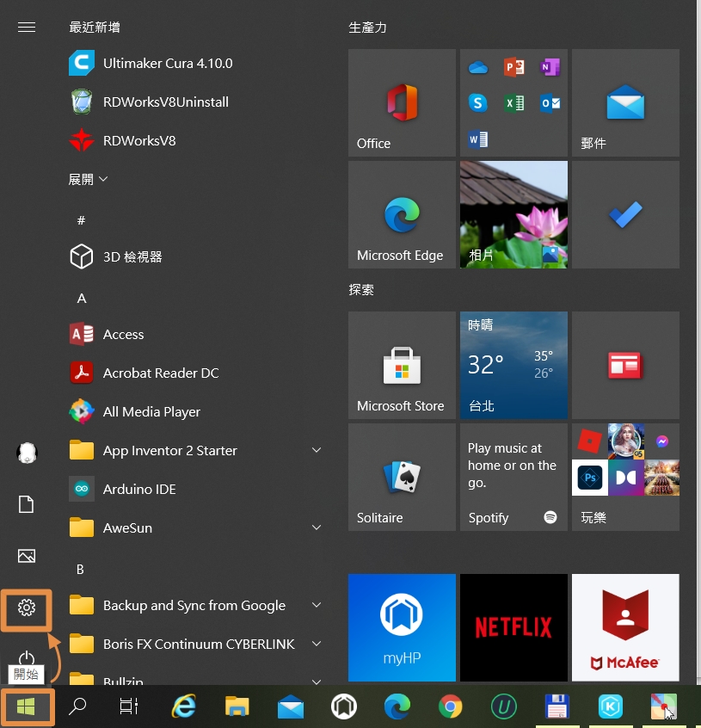This screenshot has width=701, height=728.
Task: Click the 生產力 group heading
Action: [367, 28]
